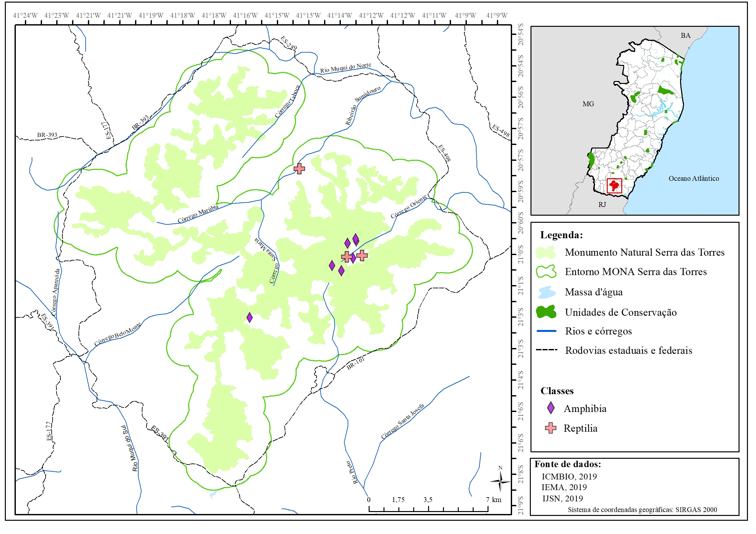Image resolution: width=756 pixels, height=534 pixels.
Task: Click the 7 km scale bar label
Action: tap(494, 499)
